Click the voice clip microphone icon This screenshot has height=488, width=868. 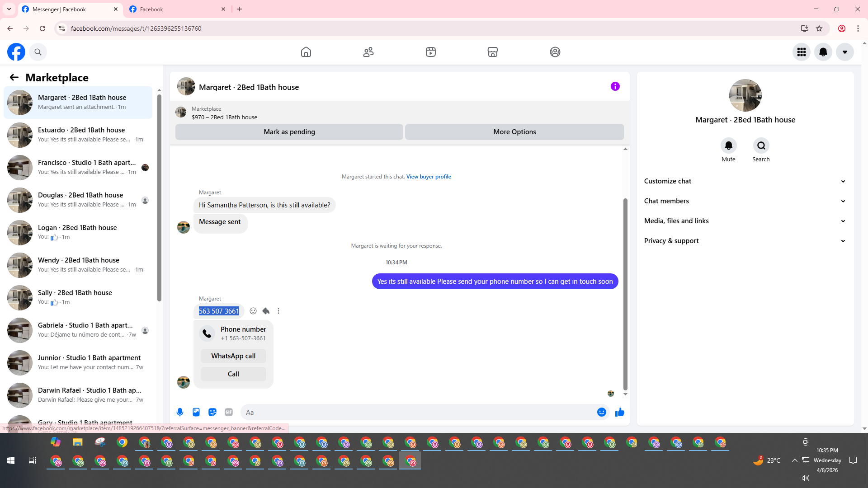(180, 412)
